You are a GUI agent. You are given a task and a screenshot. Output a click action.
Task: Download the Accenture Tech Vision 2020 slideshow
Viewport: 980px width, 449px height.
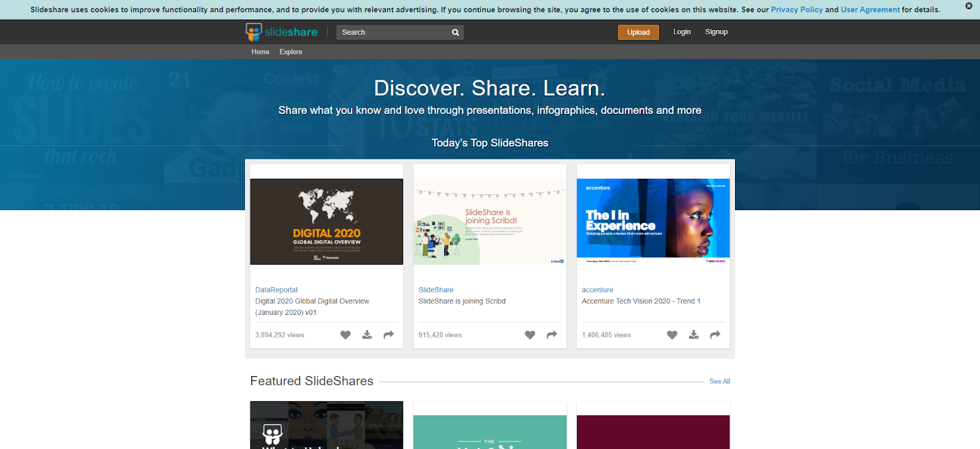693,334
